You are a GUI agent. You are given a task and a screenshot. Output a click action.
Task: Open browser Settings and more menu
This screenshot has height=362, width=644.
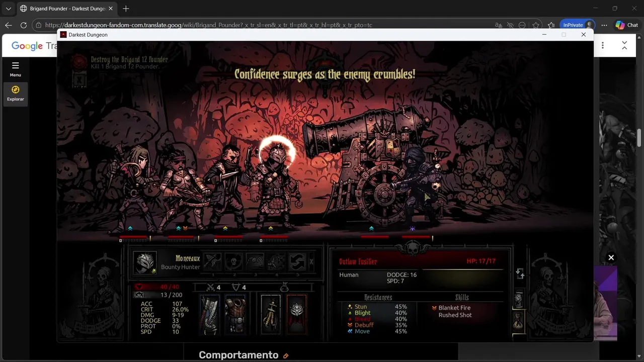604,25
